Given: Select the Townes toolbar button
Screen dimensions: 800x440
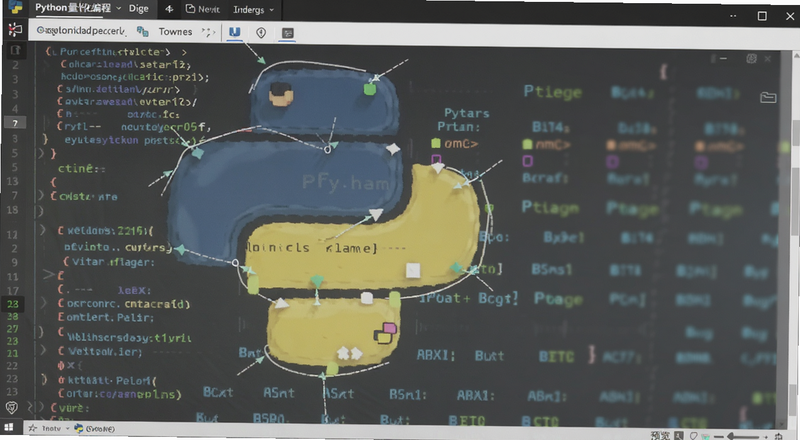Looking at the screenshot, I should tap(175, 32).
